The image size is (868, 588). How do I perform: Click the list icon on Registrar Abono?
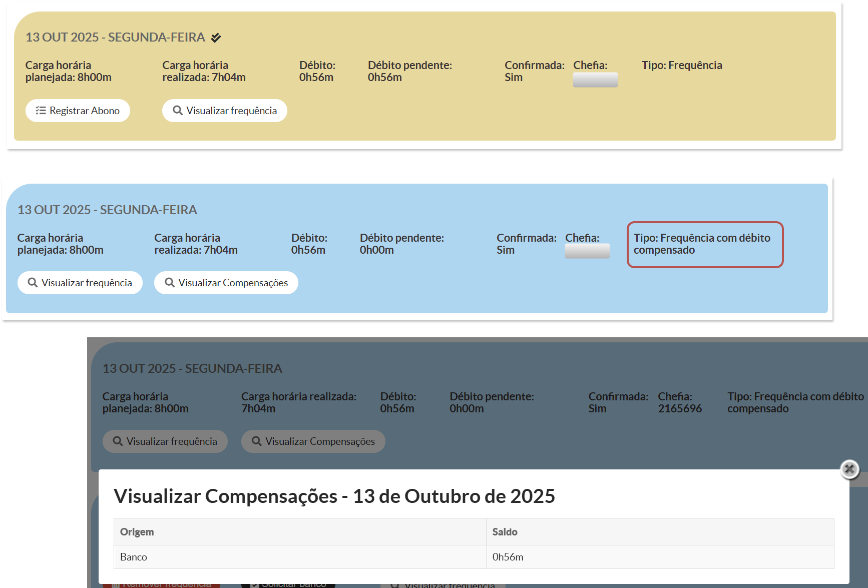point(41,111)
